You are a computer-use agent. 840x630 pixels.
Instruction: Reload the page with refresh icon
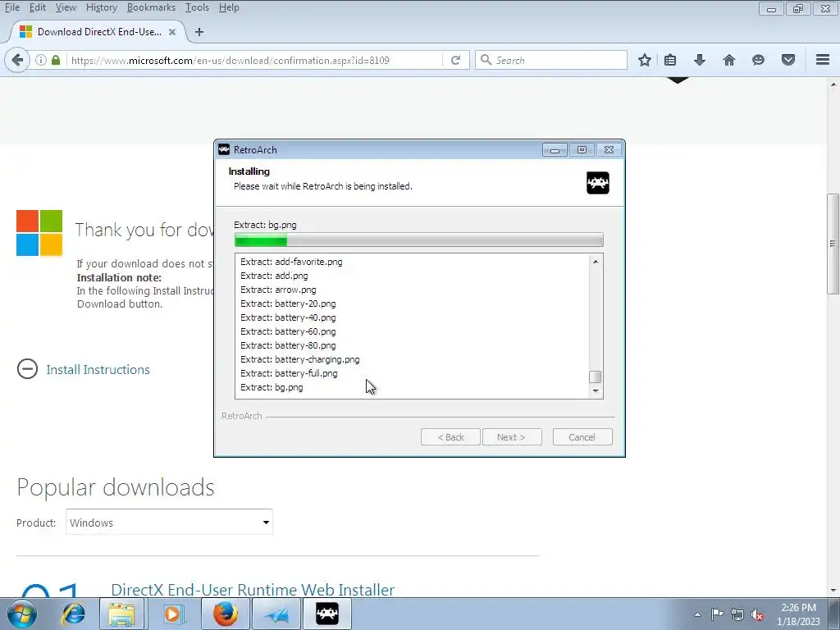click(456, 60)
